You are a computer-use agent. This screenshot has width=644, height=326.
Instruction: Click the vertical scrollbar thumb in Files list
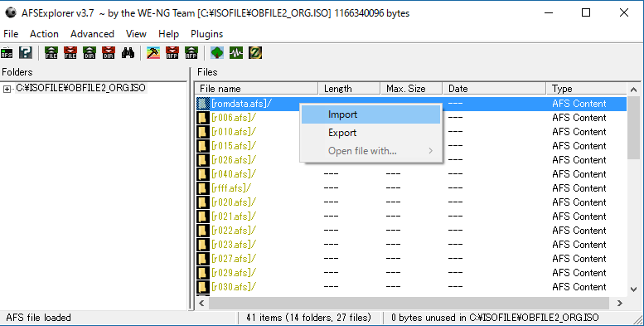point(633,128)
